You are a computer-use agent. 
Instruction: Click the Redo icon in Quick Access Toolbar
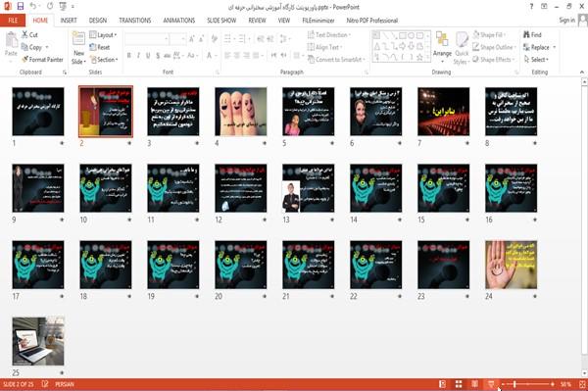click(50, 6)
